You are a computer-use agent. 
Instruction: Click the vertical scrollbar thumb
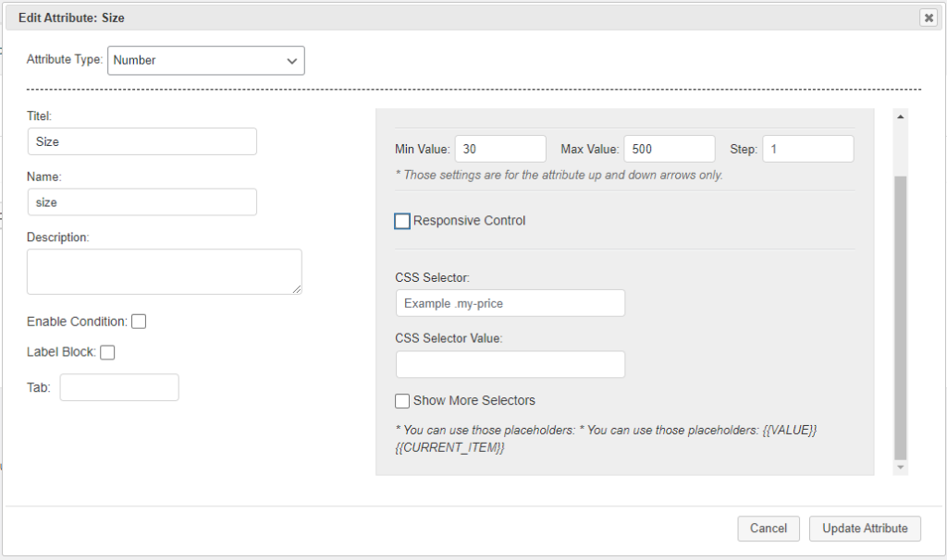(x=901, y=318)
